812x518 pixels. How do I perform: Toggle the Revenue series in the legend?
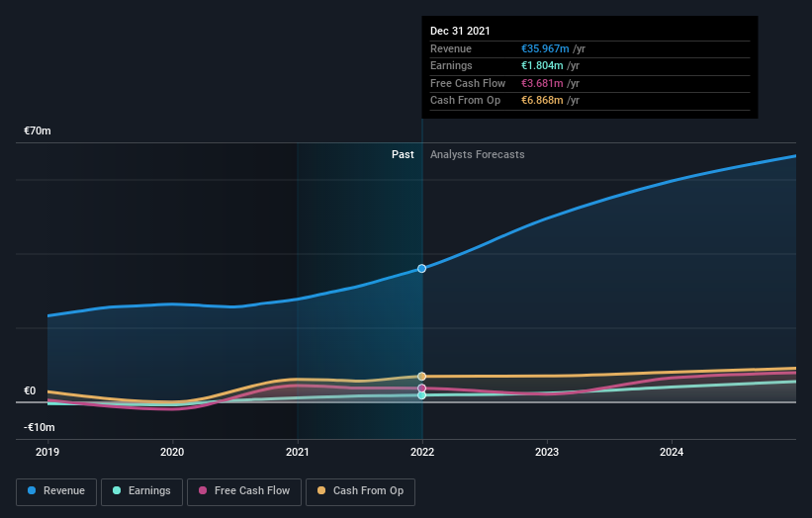tap(56, 491)
